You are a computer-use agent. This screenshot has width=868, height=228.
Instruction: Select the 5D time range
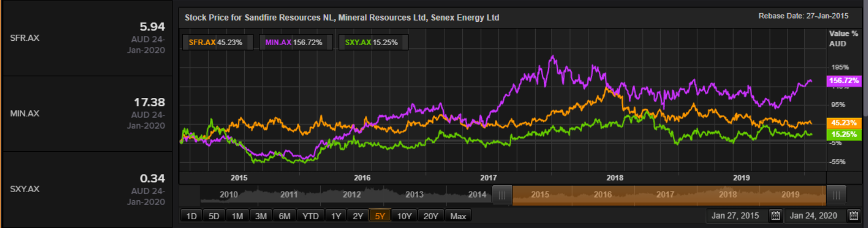point(214,216)
